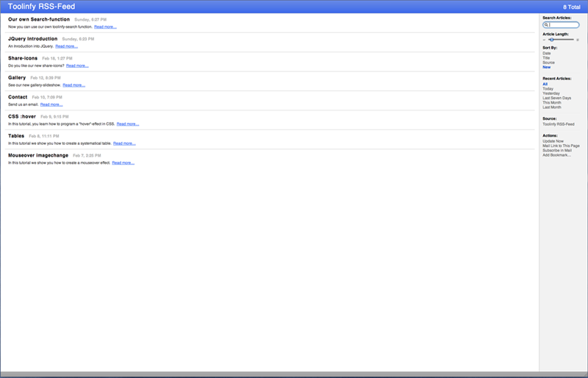Filter recent articles to Yesterday
Image resolution: width=588 pixels, height=378 pixels.
point(551,93)
